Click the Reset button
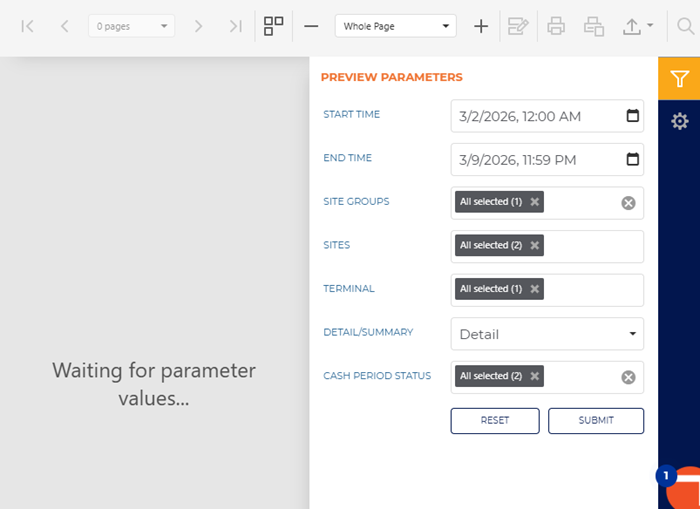Screen dimensions: 700x509 tap(495, 421)
